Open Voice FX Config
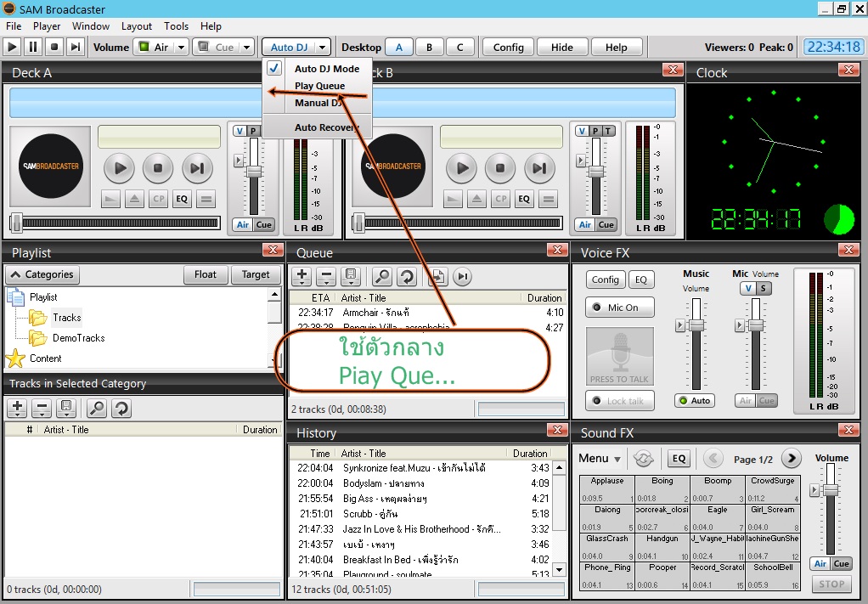Screen dimensions: 868x604 pyautogui.click(x=605, y=279)
